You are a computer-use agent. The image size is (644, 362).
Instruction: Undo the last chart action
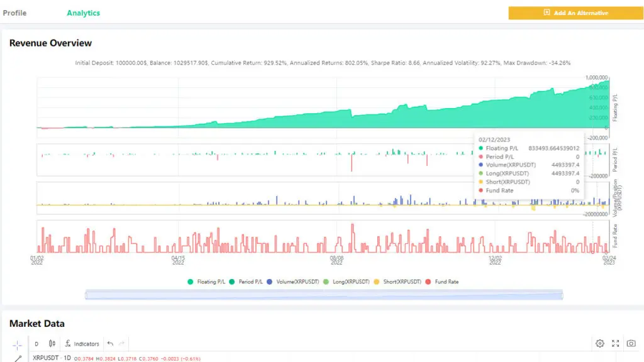tap(110, 344)
